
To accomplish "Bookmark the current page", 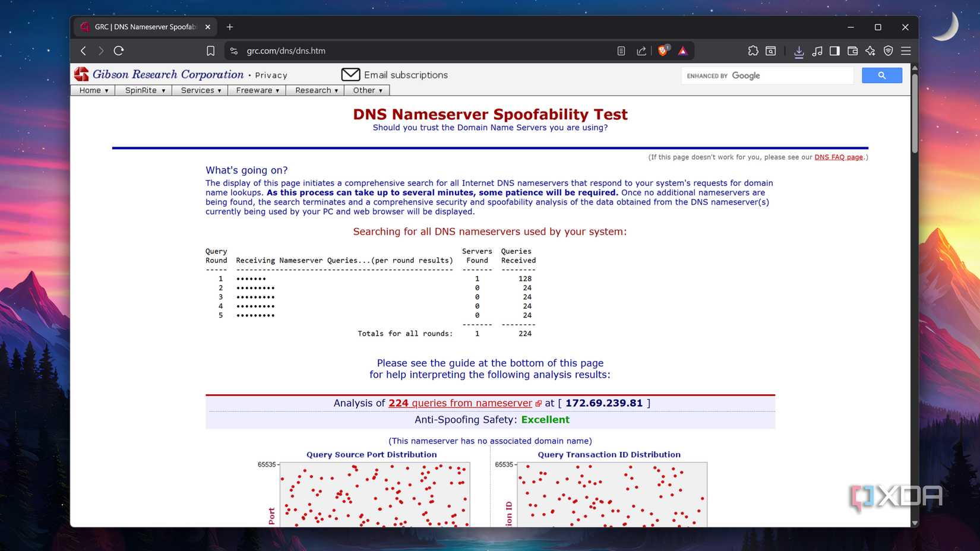I will point(211,50).
